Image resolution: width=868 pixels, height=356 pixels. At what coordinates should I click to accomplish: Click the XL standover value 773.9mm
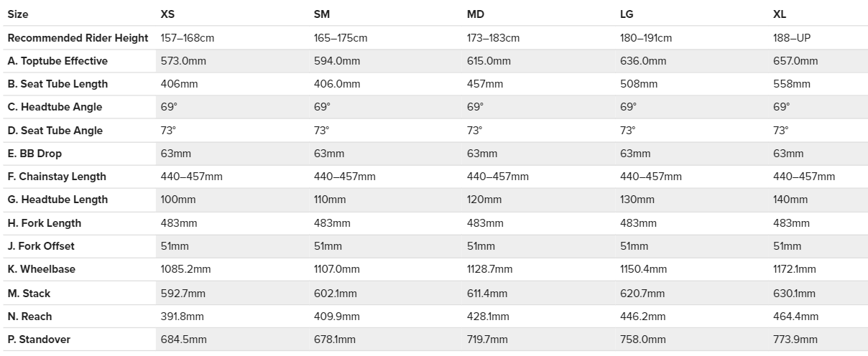click(x=795, y=339)
